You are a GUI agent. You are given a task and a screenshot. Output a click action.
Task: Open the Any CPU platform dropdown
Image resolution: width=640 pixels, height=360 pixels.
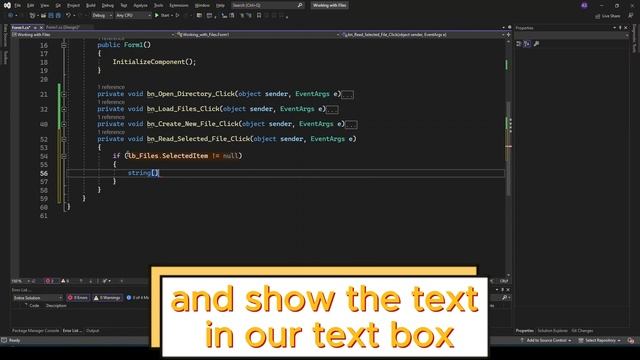click(x=133, y=16)
